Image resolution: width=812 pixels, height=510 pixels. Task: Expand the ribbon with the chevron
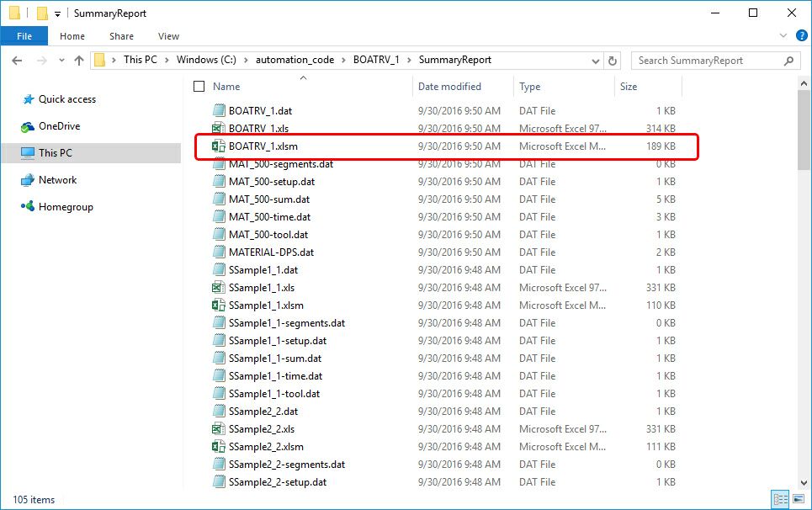pos(783,36)
